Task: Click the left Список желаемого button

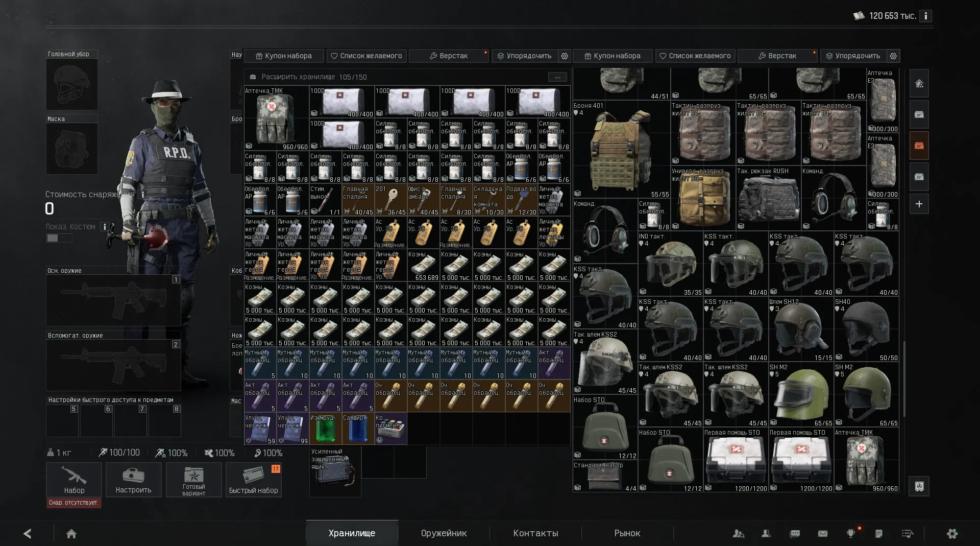Action: [x=366, y=56]
